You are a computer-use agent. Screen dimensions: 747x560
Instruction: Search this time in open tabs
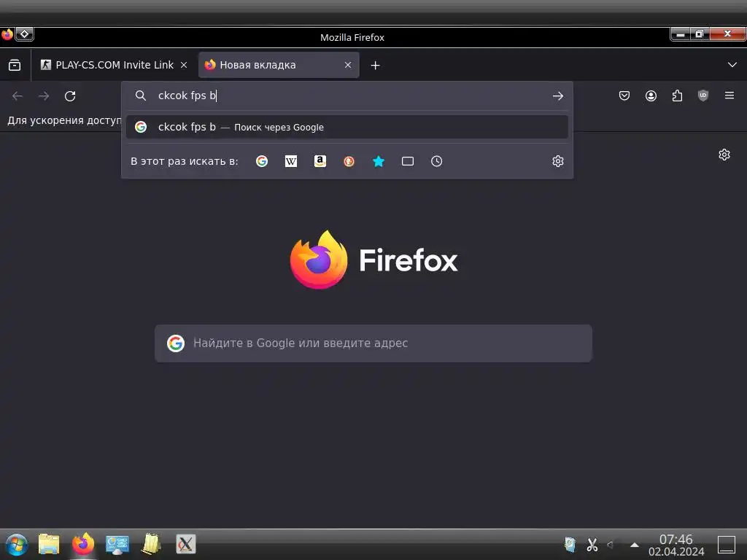pyautogui.click(x=408, y=161)
